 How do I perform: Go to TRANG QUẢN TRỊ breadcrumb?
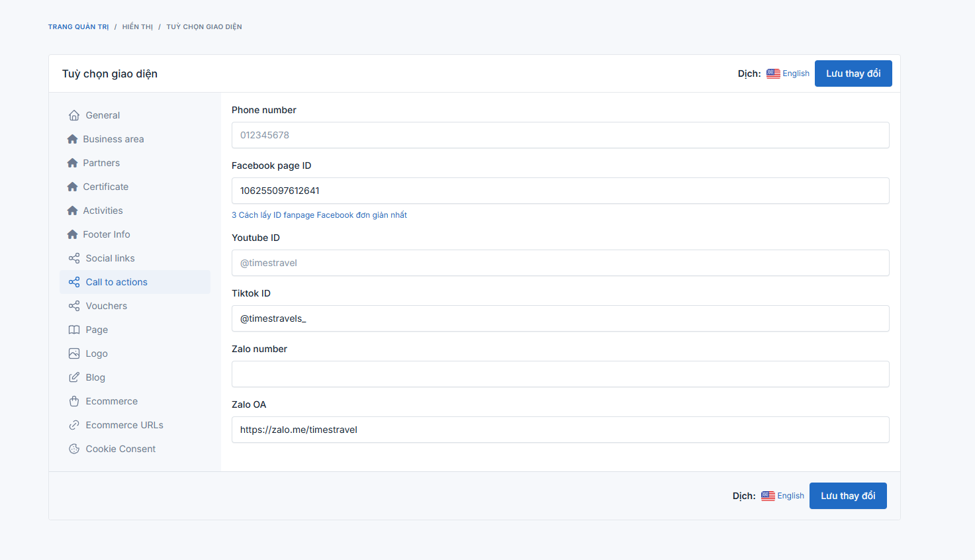79,27
